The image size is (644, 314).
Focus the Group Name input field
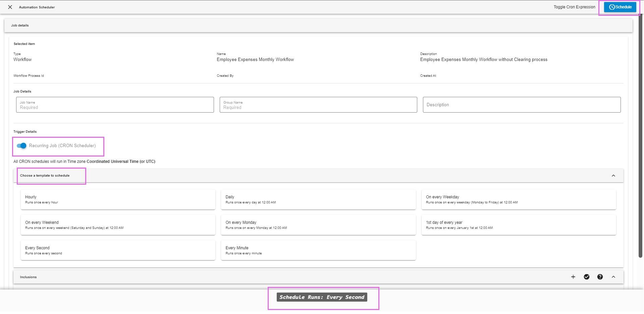(x=318, y=105)
